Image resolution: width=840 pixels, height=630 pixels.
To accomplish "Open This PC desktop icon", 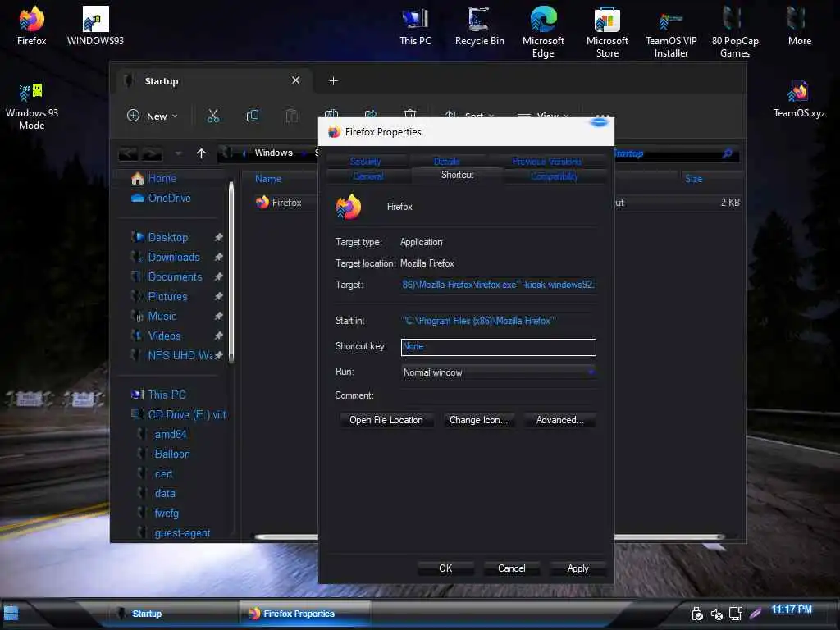I will (415, 25).
